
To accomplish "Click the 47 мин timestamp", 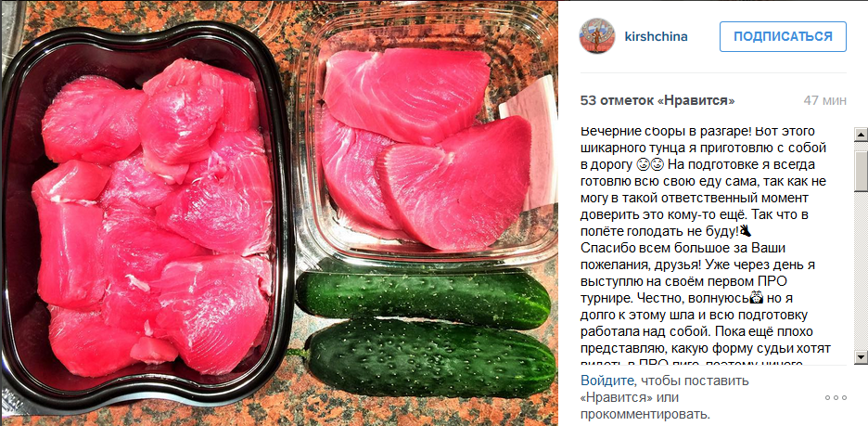I will 824,101.
